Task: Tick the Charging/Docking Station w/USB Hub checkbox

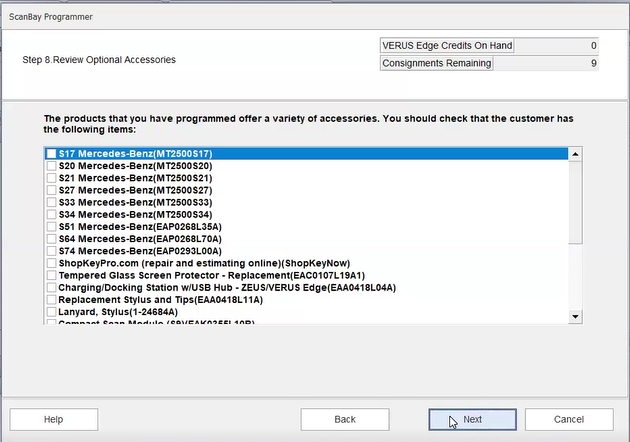Action: point(51,287)
